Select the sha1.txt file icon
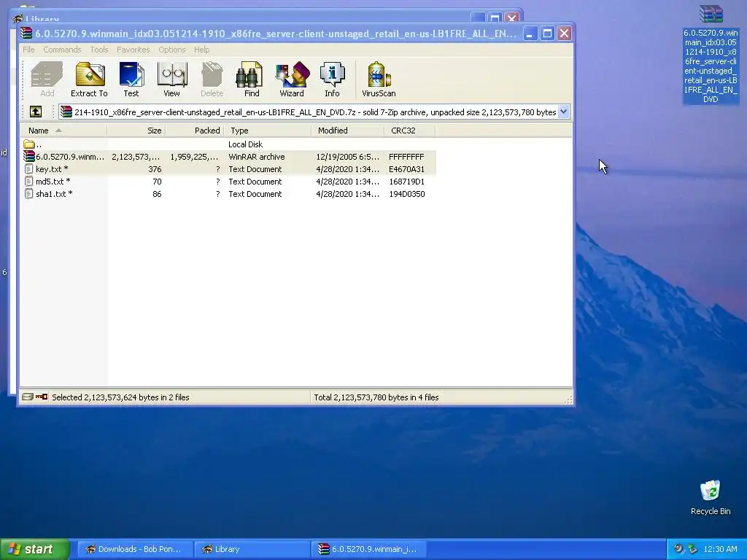Viewport: 747px width, 560px height. click(28, 194)
